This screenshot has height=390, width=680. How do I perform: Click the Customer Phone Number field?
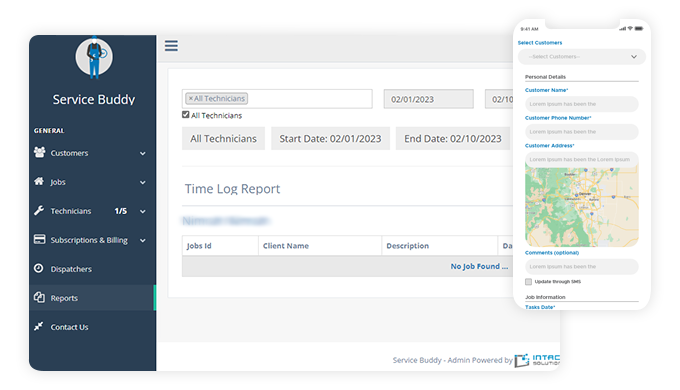[582, 132]
